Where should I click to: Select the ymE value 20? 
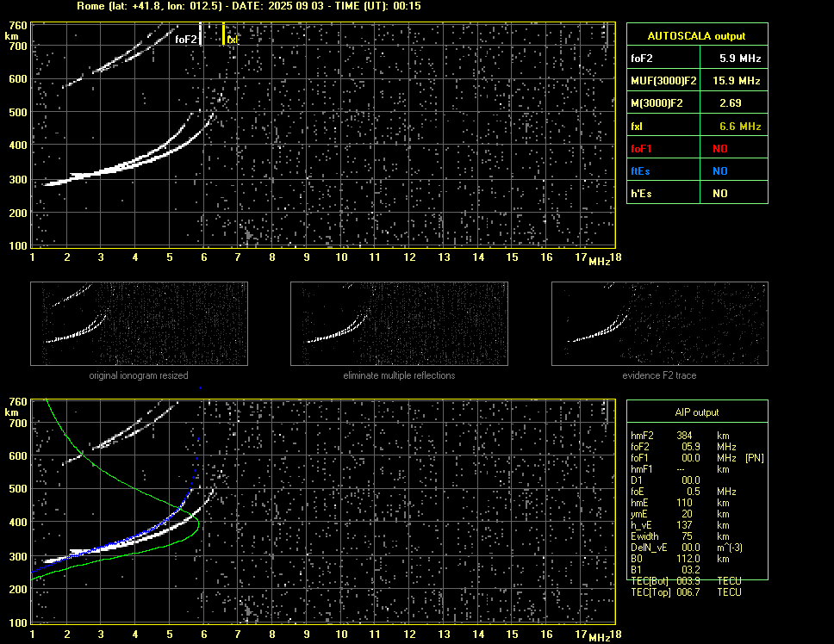pyautogui.click(x=688, y=514)
